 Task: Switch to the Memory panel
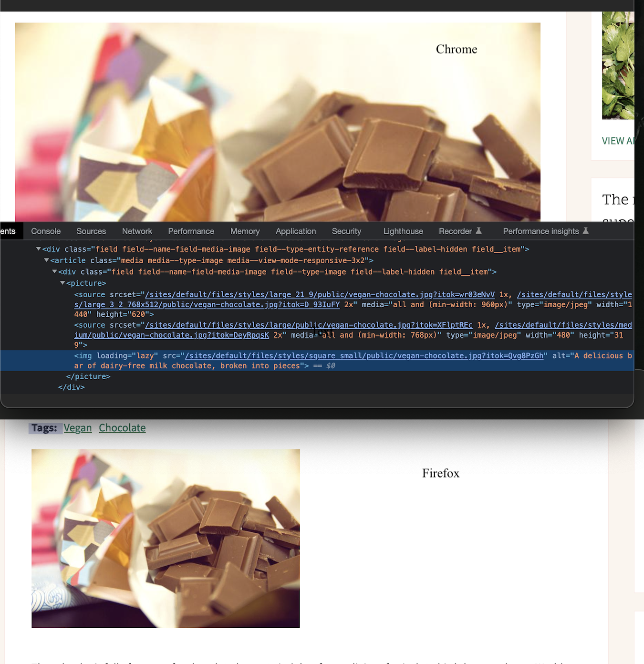coord(245,231)
